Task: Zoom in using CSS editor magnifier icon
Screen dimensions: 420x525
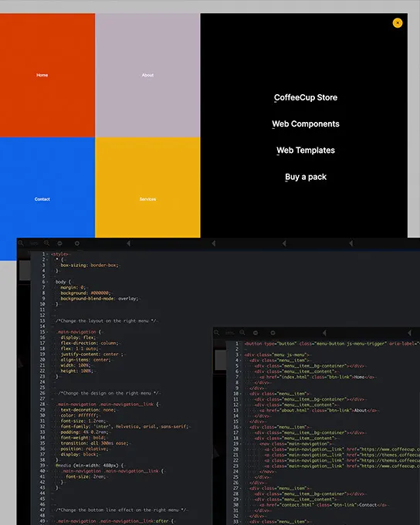Action: click(x=46, y=243)
